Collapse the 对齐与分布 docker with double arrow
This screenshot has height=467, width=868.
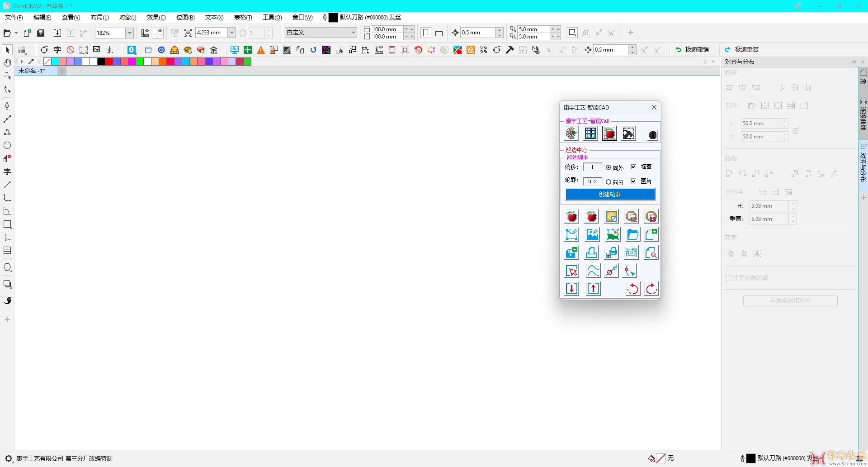tap(854, 62)
